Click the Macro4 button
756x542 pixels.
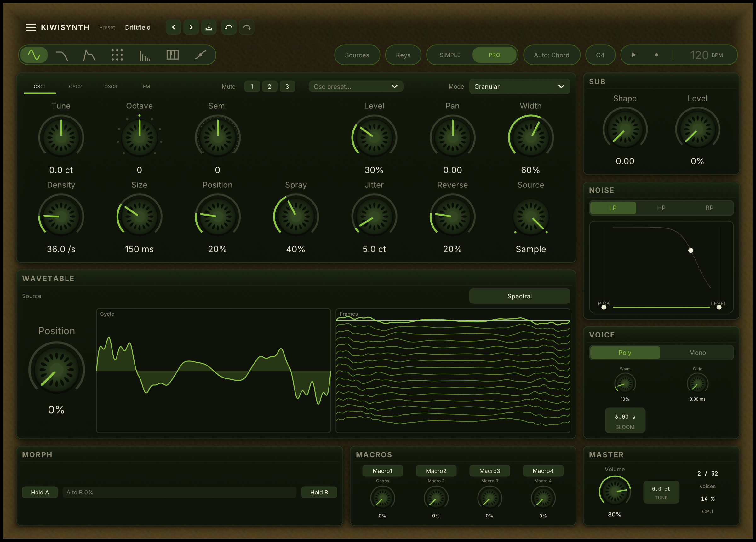coord(543,471)
